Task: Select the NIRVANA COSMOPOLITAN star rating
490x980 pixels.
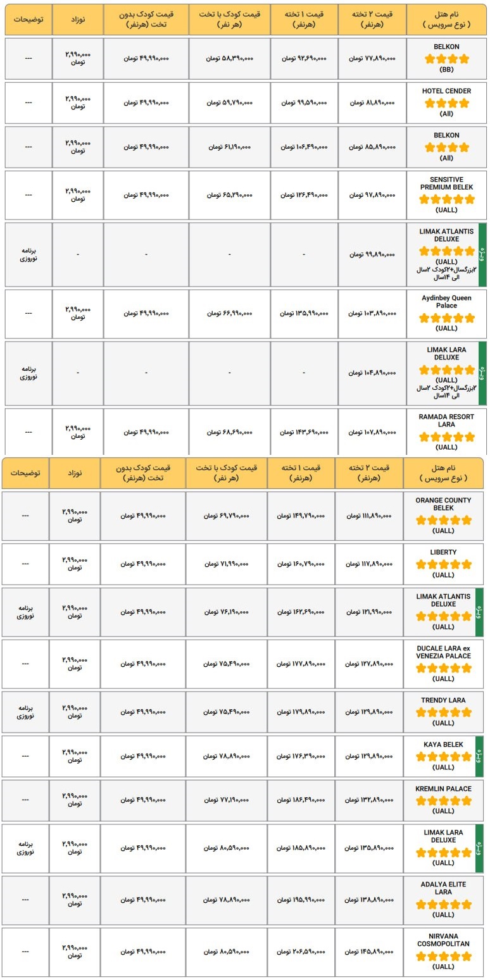Action: pos(443,956)
